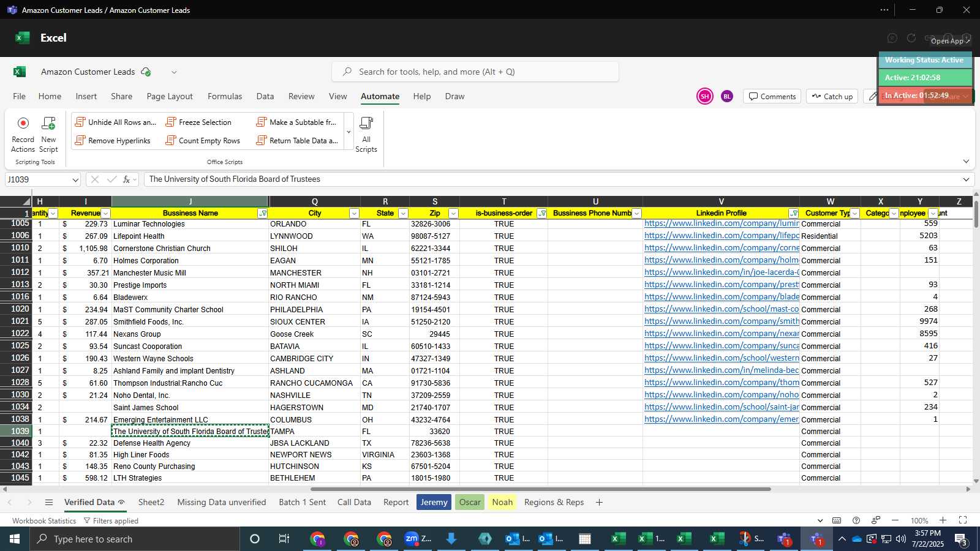Open the Draw tab
980x551 pixels.
454,96
